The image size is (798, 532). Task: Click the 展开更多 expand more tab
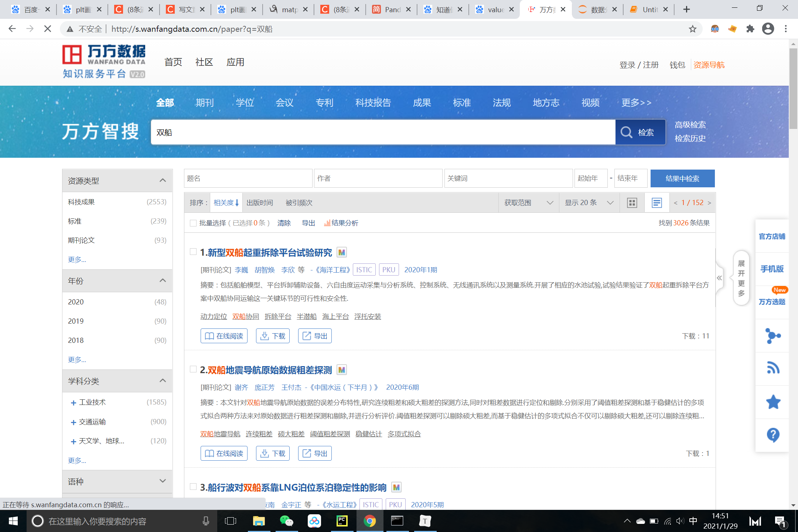click(x=741, y=278)
